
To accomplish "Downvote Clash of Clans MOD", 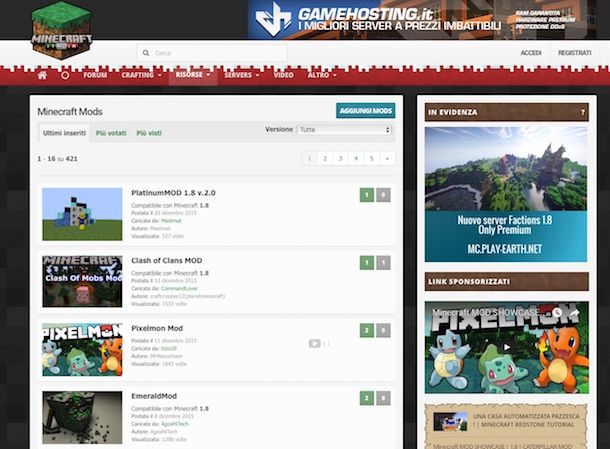I will tap(383, 263).
